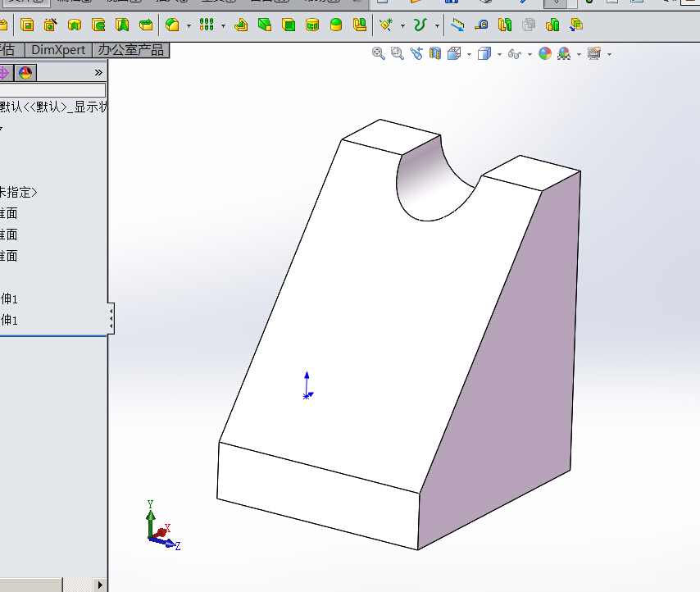Image resolution: width=700 pixels, height=592 pixels.
Task: Expand the Apply Scene dropdown arrow
Action: [579, 54]
